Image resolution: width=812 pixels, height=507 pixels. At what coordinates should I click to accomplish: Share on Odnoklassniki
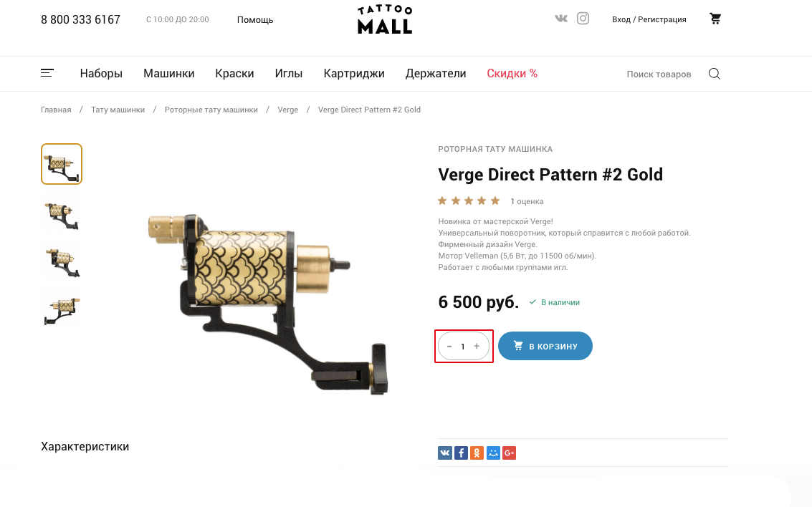[x=477, y=453]
